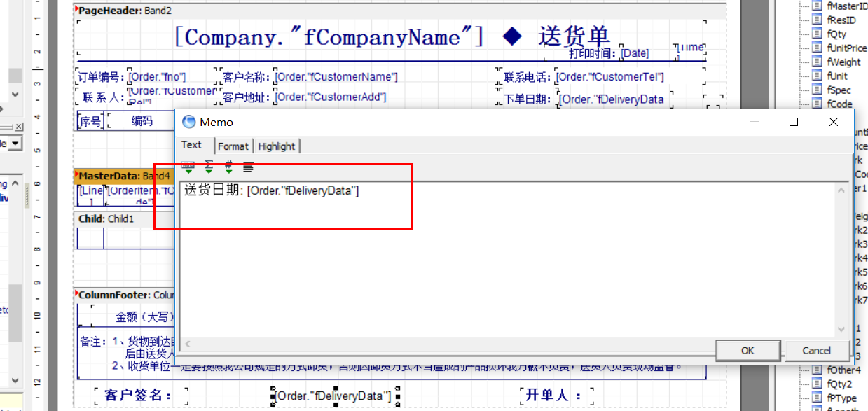Select the [Date] print time field
The width and height of the screenshot is (868, 411).
pyautogui.click(x=635, y=53)
